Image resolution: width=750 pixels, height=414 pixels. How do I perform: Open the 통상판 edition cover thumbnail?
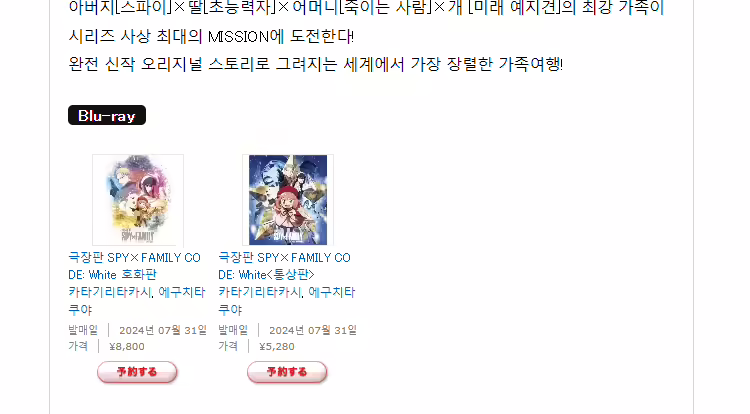pyautogui.click(x=288, y=200)
